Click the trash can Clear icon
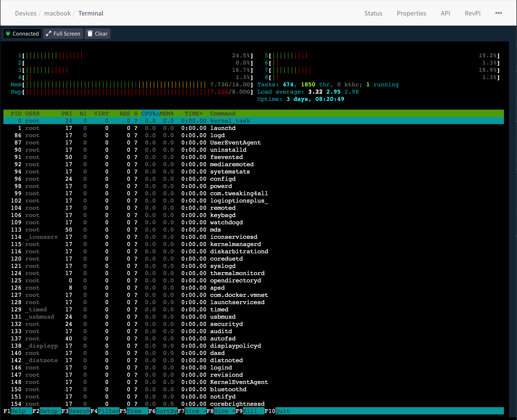 tap(90, 34)
